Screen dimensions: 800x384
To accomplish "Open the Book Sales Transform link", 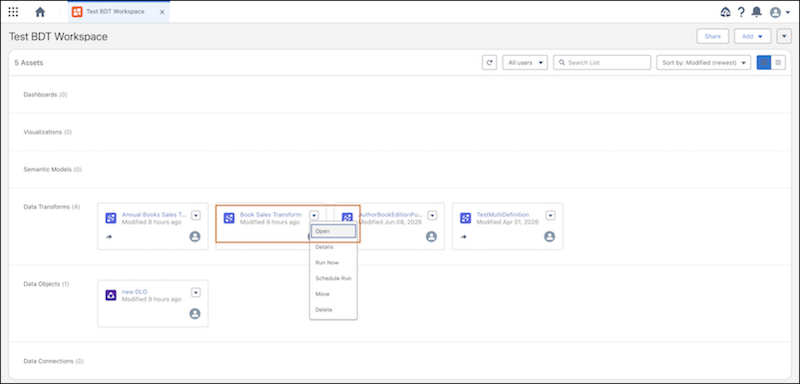I will pyautogui.click(x=270, y=215).
